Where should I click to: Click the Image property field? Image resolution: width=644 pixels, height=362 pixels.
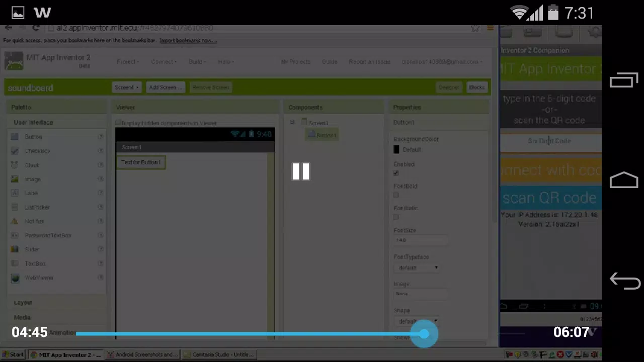[x=420, y=294]
